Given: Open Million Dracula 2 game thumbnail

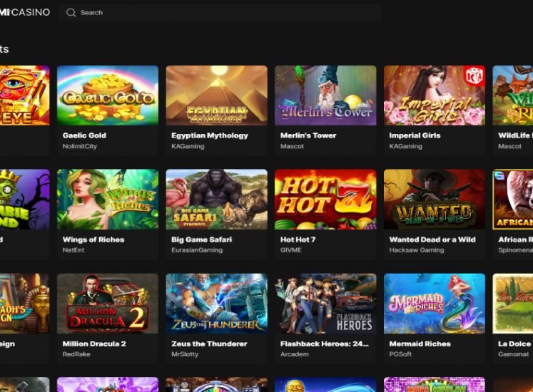Looking at the screenshot, I should point(108,304).
